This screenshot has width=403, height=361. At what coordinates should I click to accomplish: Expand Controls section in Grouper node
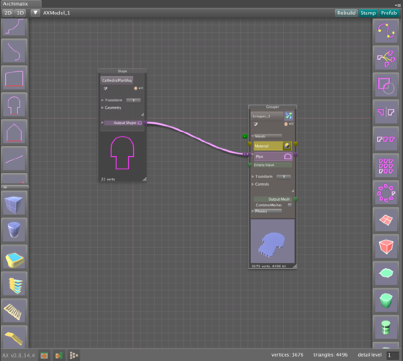tap(253, 184)
